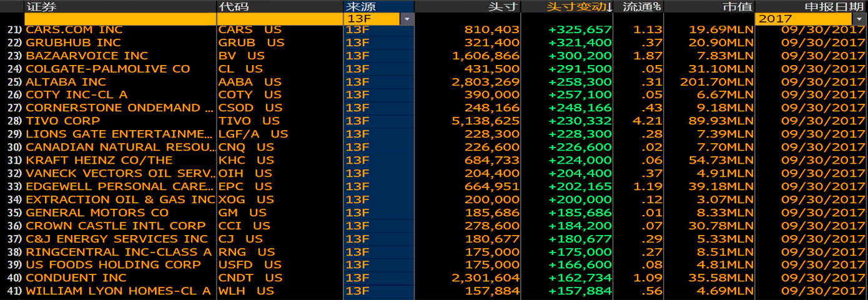This screenshot has height=300, width=868.
Task: Open the 13F source filter dropdown arrow
Action: (407, 19)
